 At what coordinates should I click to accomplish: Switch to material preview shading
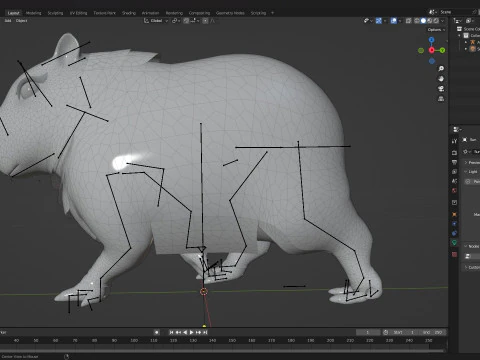click(x=430, y=21)
